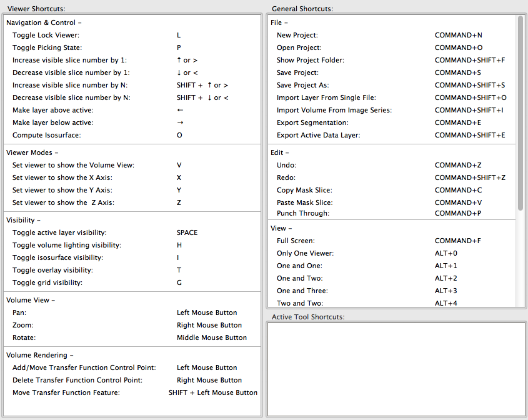Viewport: 528px width, 420px height.
Task: Click Set viewer to show the Volume View
Action: coord(73,165)
